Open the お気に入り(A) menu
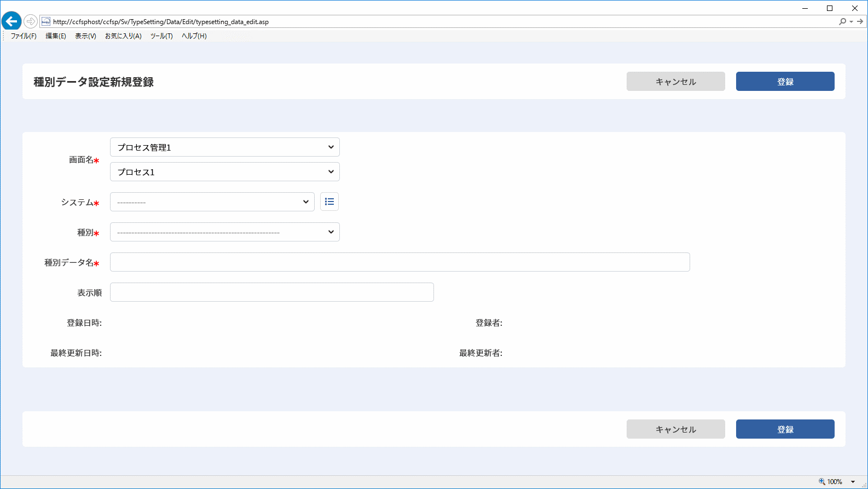 point(123,36)
